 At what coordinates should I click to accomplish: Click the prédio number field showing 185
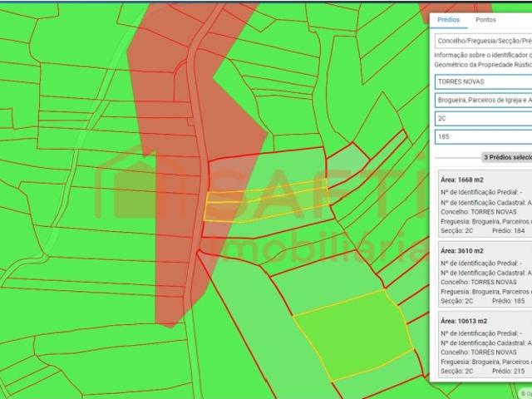tap(482, 135)
